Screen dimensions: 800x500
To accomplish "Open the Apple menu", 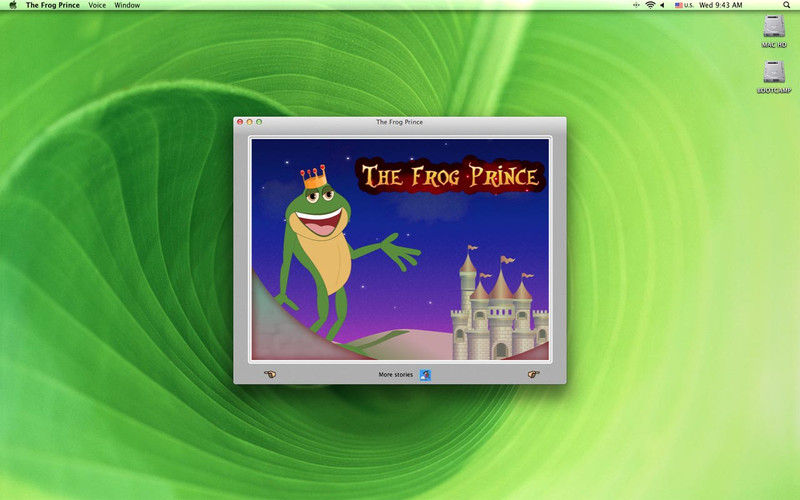I will coord(13,5).
